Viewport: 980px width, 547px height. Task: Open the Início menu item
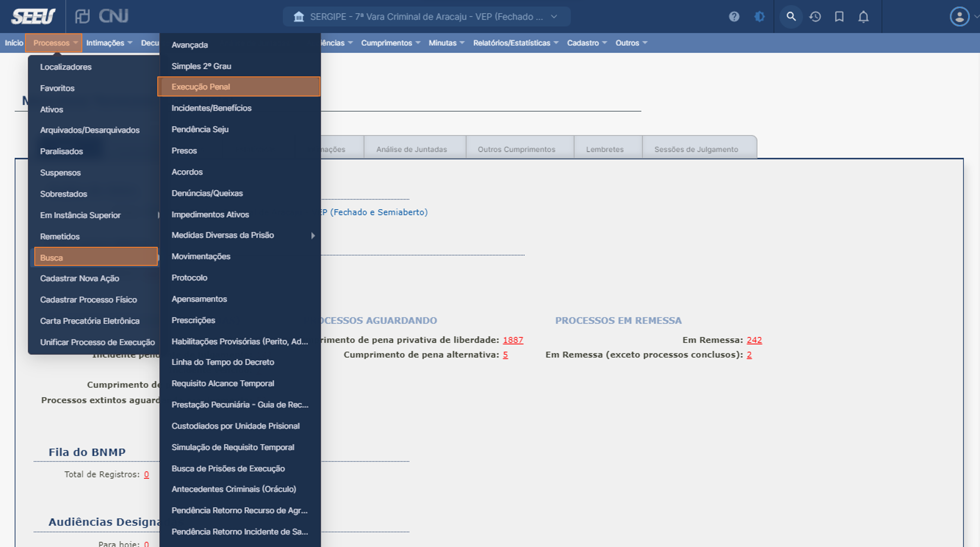pos(14,43)
